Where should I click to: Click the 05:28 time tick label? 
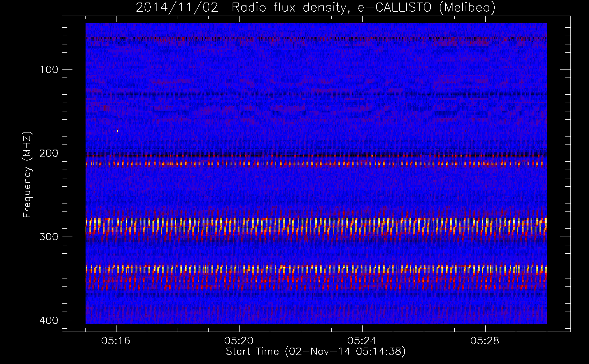485,341
